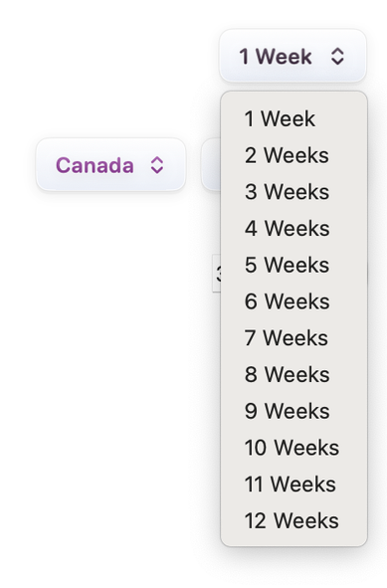This screenshot has width=387, height=588.
Task: Click the chevron arrows beside Canada
Action: pyautogui.click(x=157, y=165)
